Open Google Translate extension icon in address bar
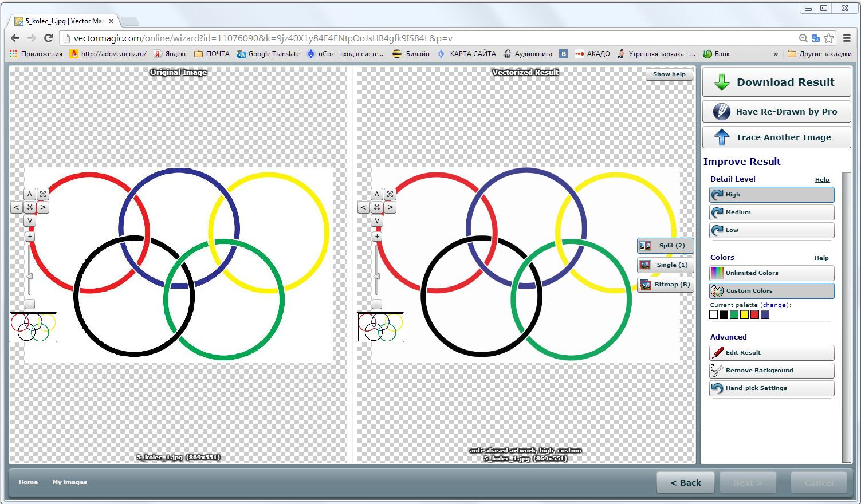The width and height of the screenshot is (861, 504). (x=816, y=38)
